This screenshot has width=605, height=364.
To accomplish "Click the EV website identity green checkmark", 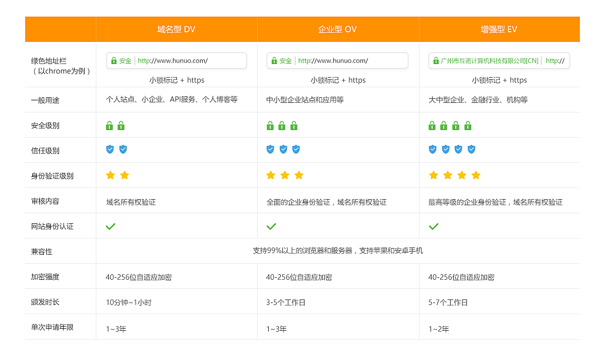I will pyautogui.click(x=433, y=226).
